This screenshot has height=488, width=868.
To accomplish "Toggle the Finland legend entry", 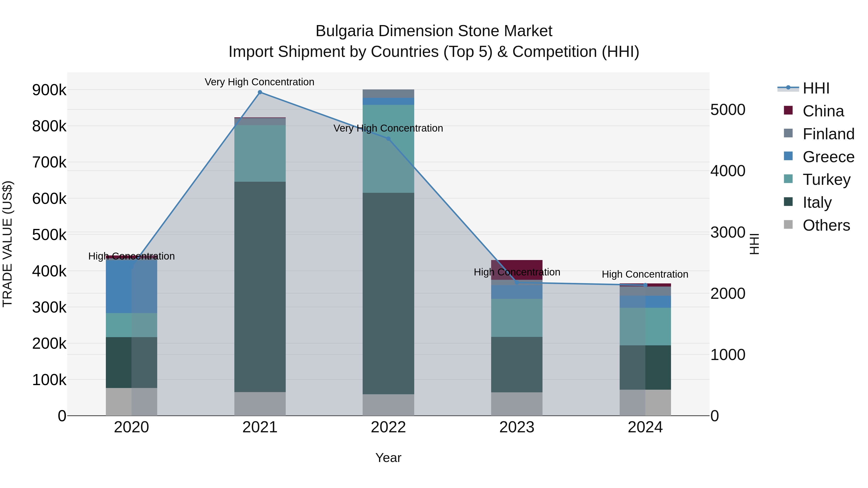I will (x=819, y=134).
